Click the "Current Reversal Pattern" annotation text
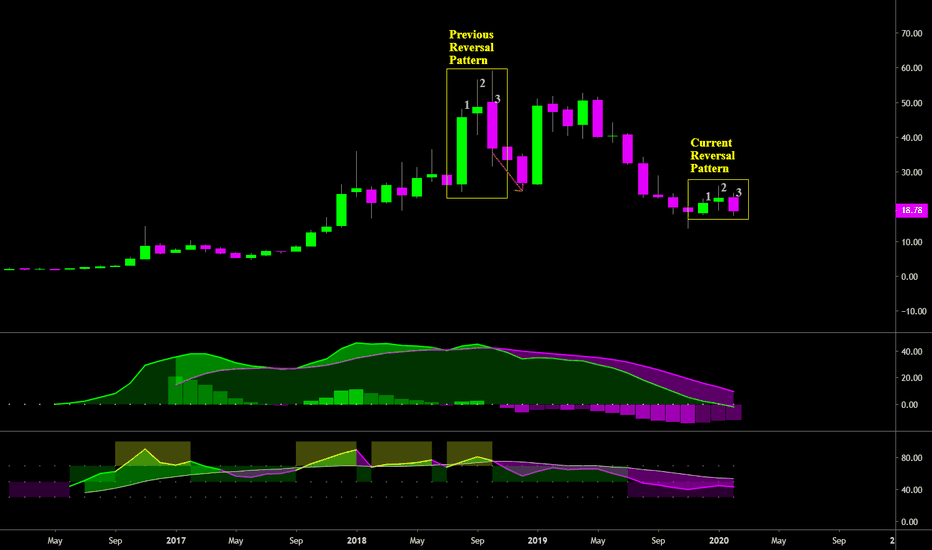Screen dimensions: 932x550 pos(712,156)
